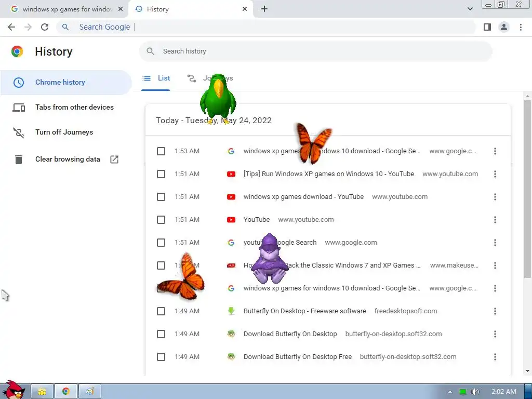Open actions menu for youtube Google Search entry
This screenshot has width=532, height=399.
[x=495, y=243]
